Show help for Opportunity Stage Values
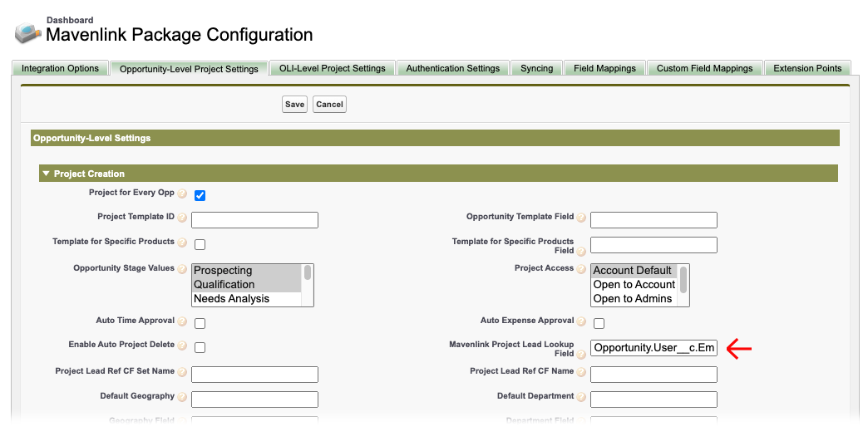This screenshot has height=441, width=868. pos(182,269)
